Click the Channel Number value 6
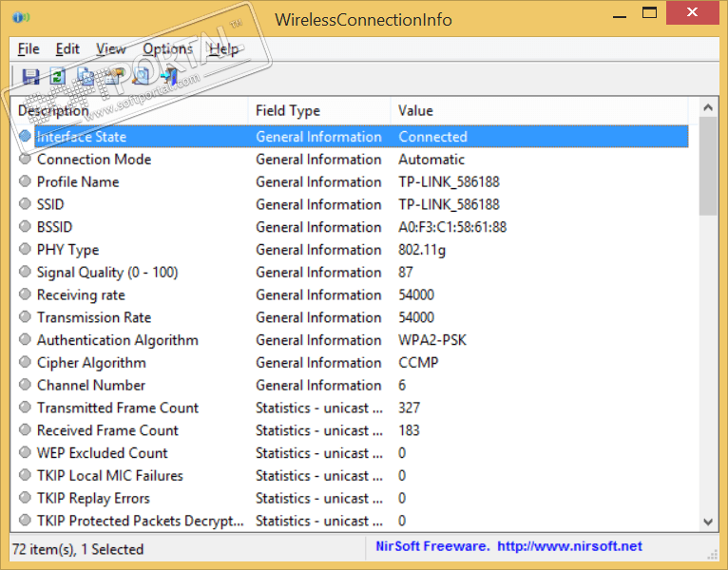 [402, 386]
